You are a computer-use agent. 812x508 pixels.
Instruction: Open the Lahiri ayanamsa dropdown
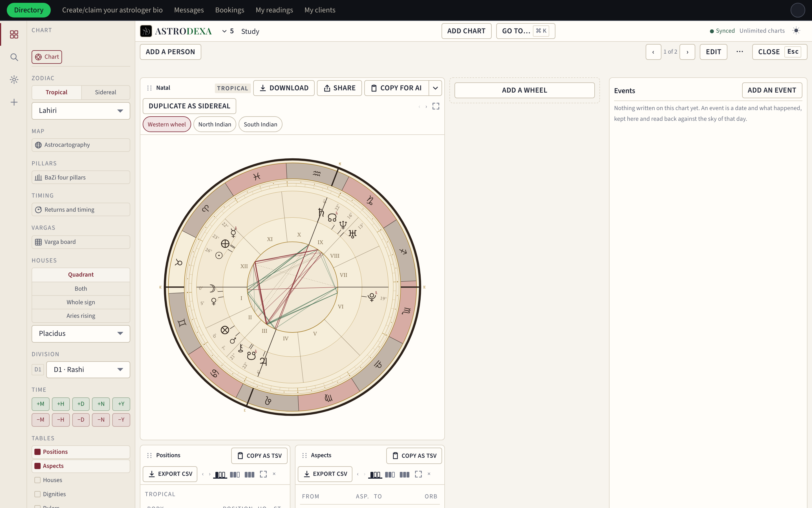tap(81, 111)
